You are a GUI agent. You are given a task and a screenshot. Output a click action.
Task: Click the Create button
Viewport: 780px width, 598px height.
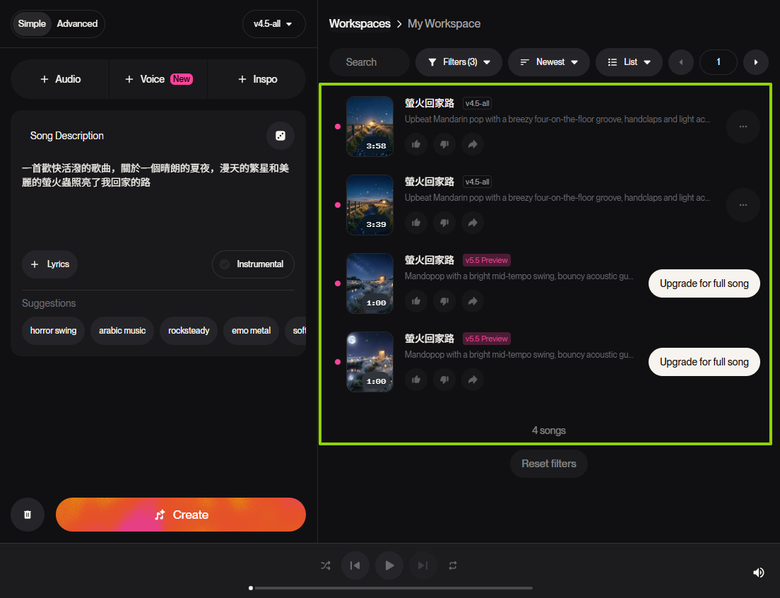pyautogui.click(x=181, y=514)
